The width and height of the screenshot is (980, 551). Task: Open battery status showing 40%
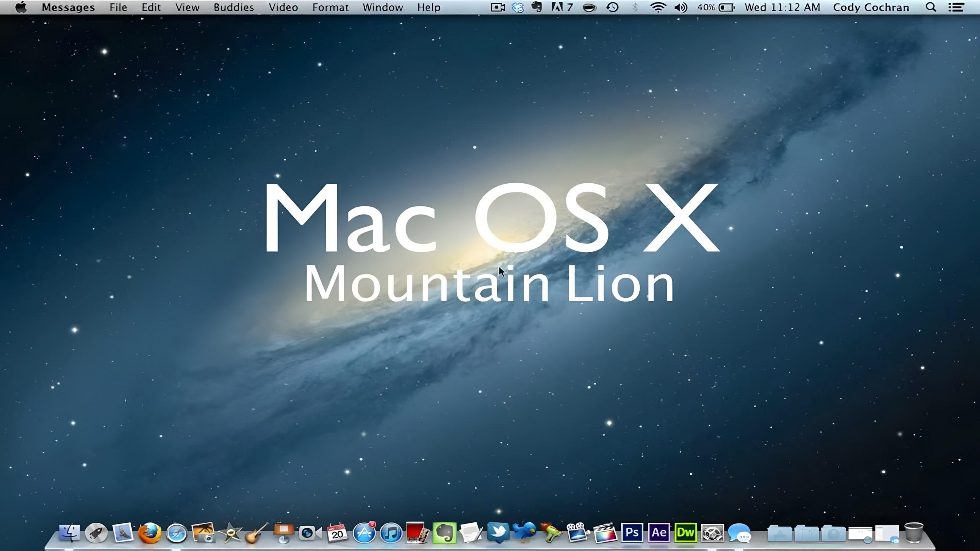tap(716, 7)
